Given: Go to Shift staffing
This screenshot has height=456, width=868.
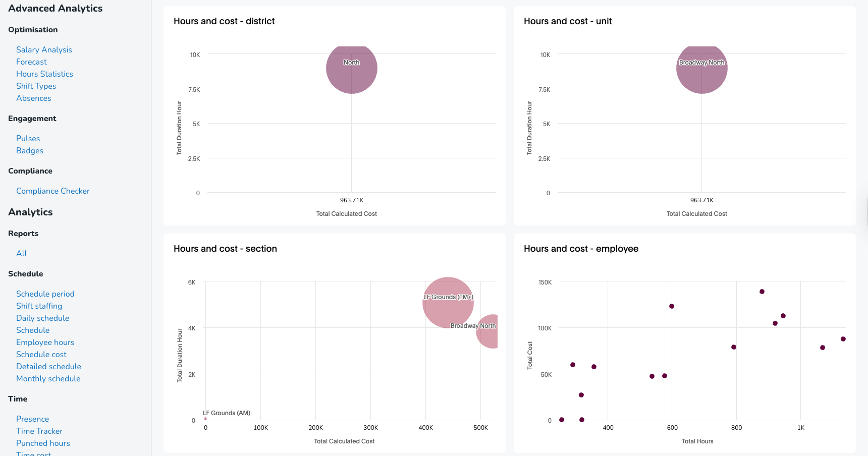Looking at the screenshot, I should (x=39, y=306).
